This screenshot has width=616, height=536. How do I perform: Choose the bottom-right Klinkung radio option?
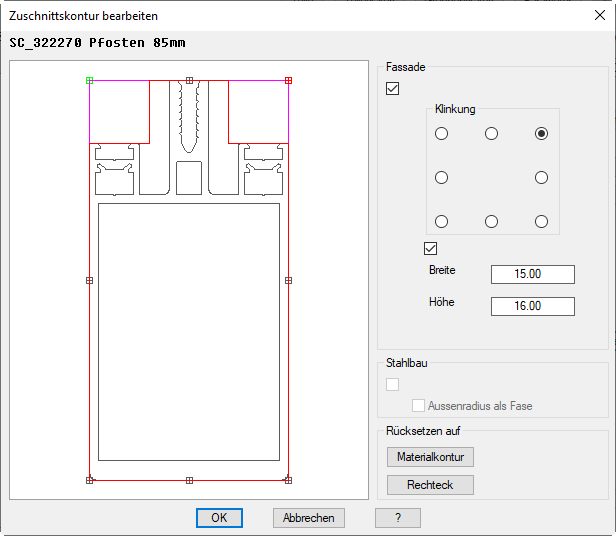tap(541, 221)
